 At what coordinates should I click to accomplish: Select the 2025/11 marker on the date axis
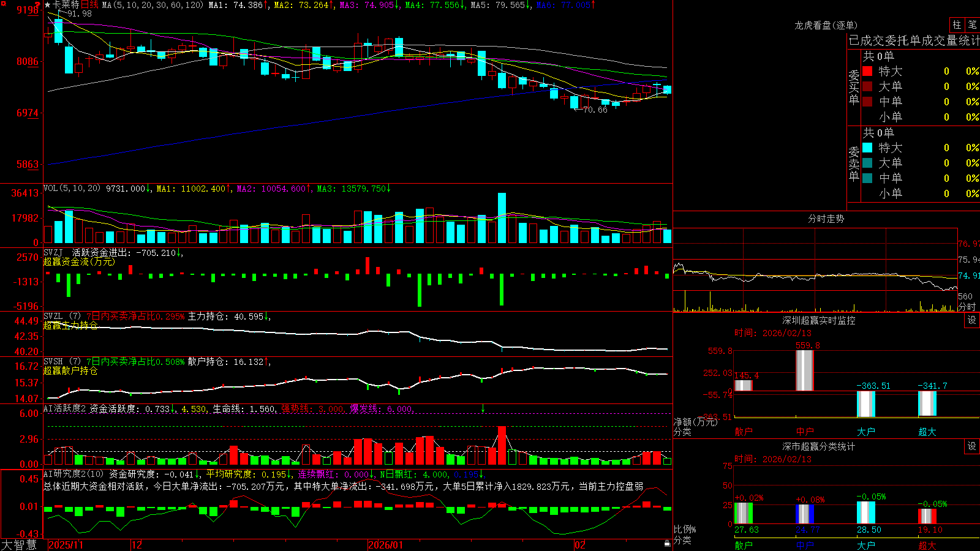click(66, 545)
